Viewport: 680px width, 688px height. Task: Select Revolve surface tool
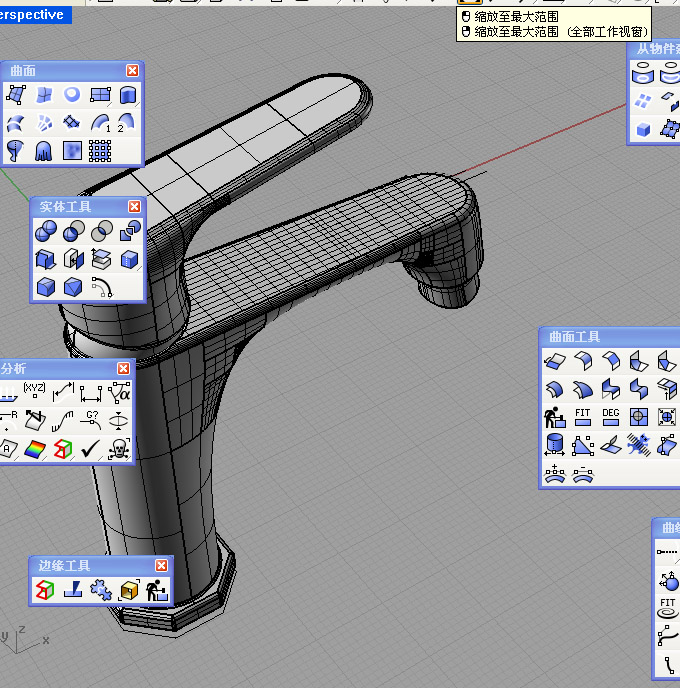tap(16, 151)
